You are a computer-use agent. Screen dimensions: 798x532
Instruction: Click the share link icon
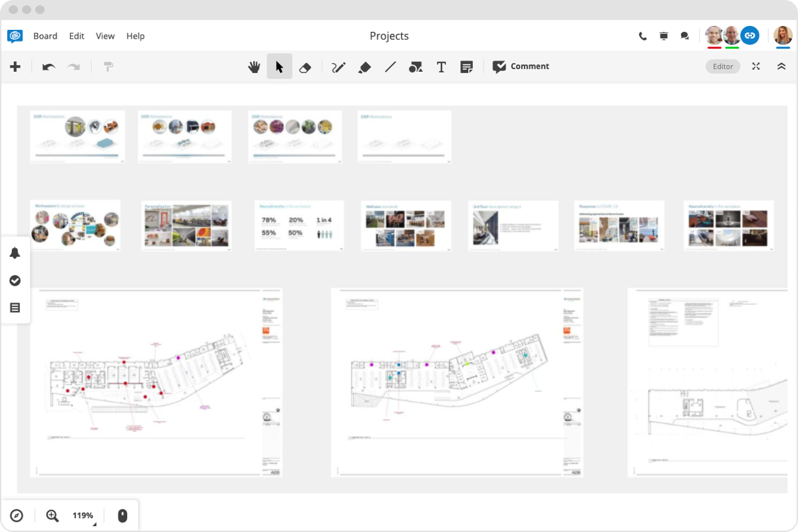[750, 35]
